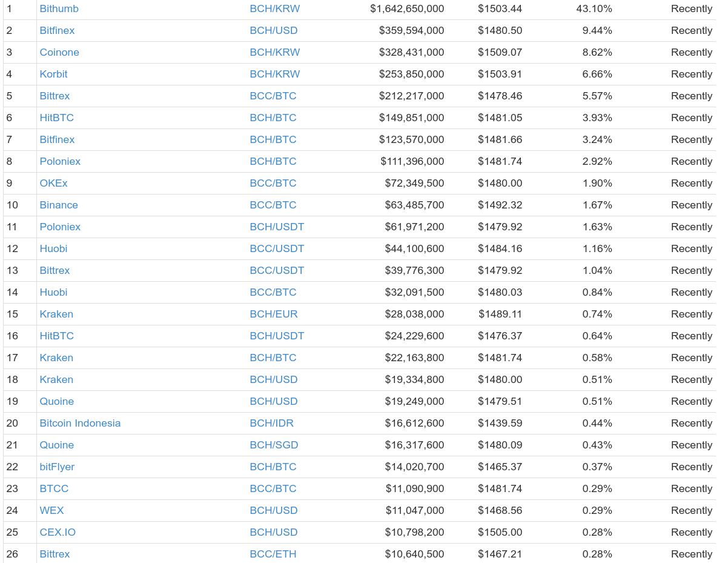Open BCH/KRW pair in Korbit row
The height and width of the screenshot is (563, 728).
(x=274, y=74)
